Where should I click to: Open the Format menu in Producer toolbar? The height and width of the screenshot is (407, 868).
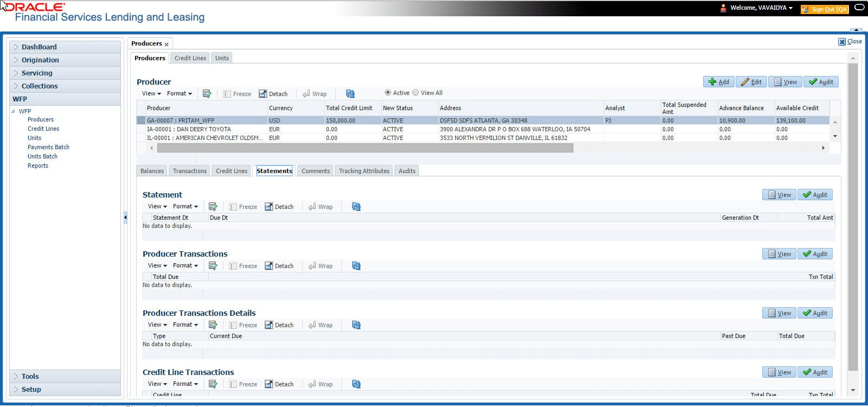click(180, 93)
